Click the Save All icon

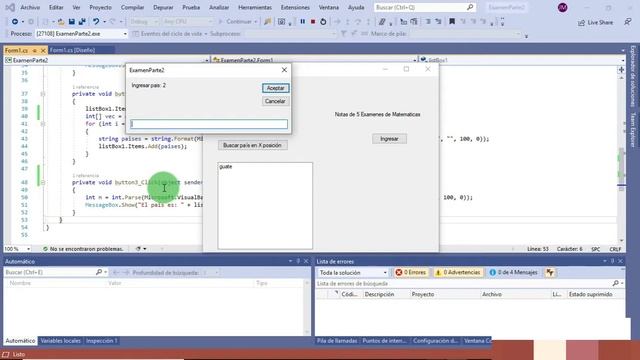coord(82,22)
